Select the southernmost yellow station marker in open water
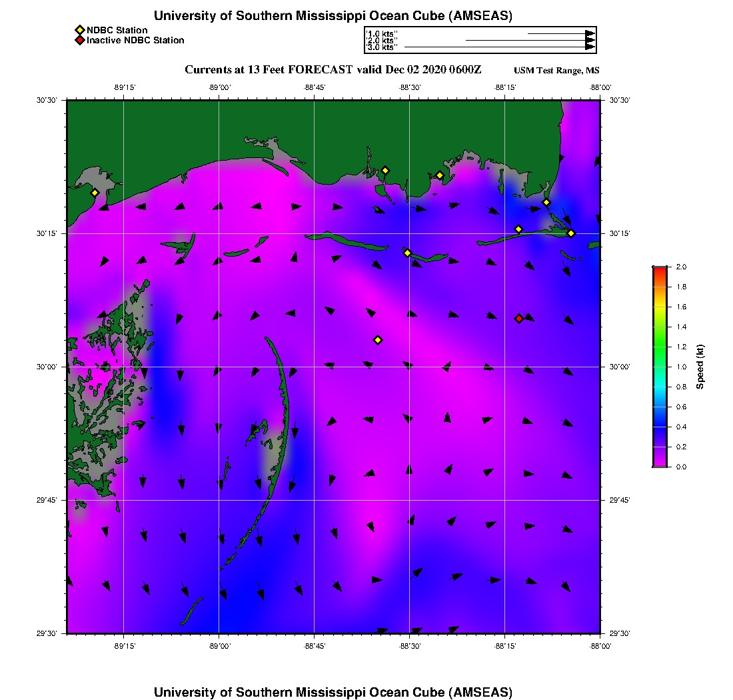The width and height of the screenshot is (733, 700). coord(378,340)
